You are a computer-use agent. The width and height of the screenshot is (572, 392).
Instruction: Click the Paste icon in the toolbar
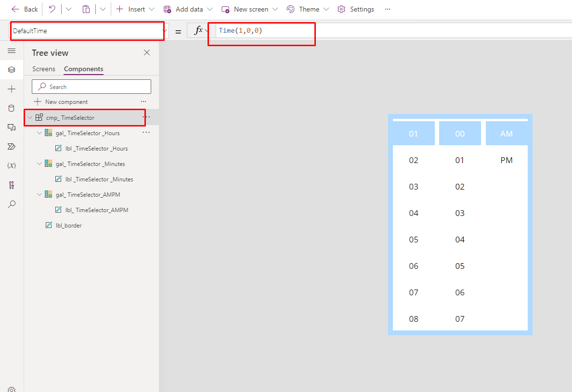tap(86, 9)
